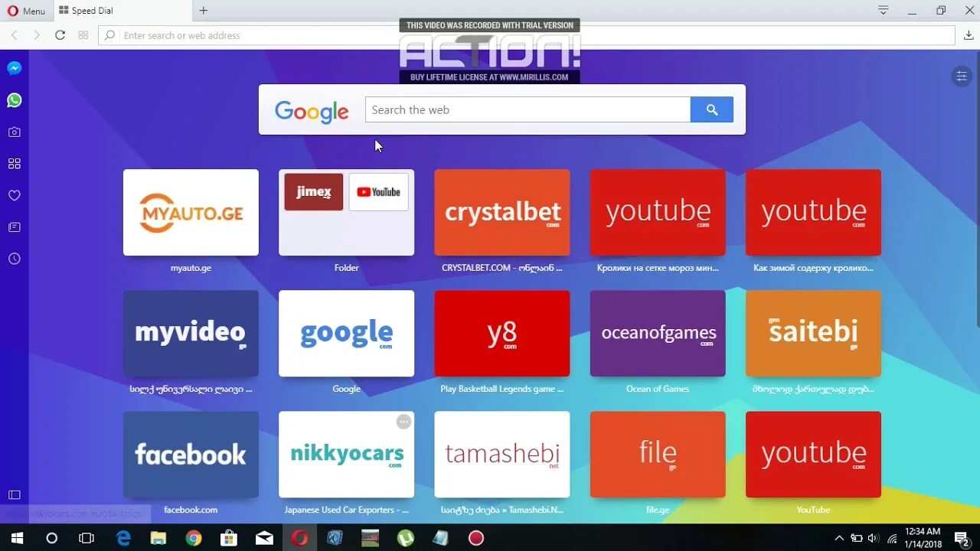The image size is (980, 551).
Task: Open Bookmarks heart icon in sidebar
Action: [x=14, y=196]
